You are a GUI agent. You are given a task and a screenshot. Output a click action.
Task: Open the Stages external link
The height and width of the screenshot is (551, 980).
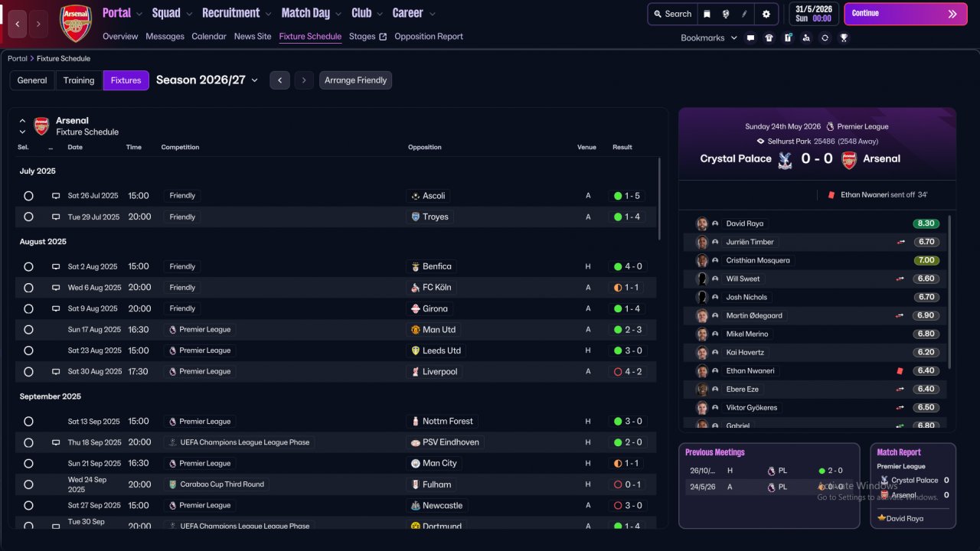pos(367,37)
